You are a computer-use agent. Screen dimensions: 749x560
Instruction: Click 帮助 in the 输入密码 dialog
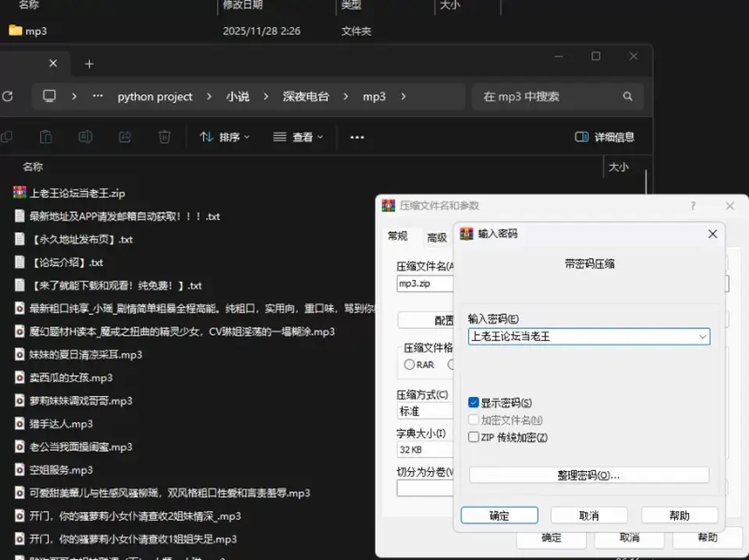(680, 516)
